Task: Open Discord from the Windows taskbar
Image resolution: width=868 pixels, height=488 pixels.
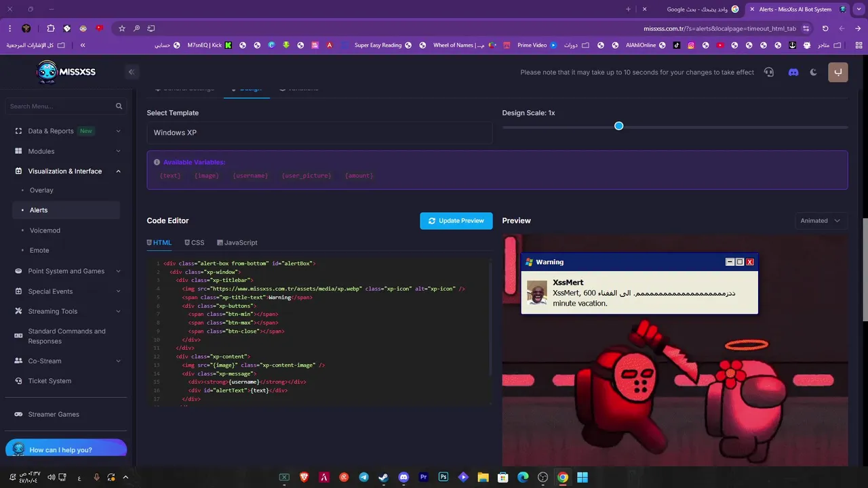Action: [x=404, y=477]
